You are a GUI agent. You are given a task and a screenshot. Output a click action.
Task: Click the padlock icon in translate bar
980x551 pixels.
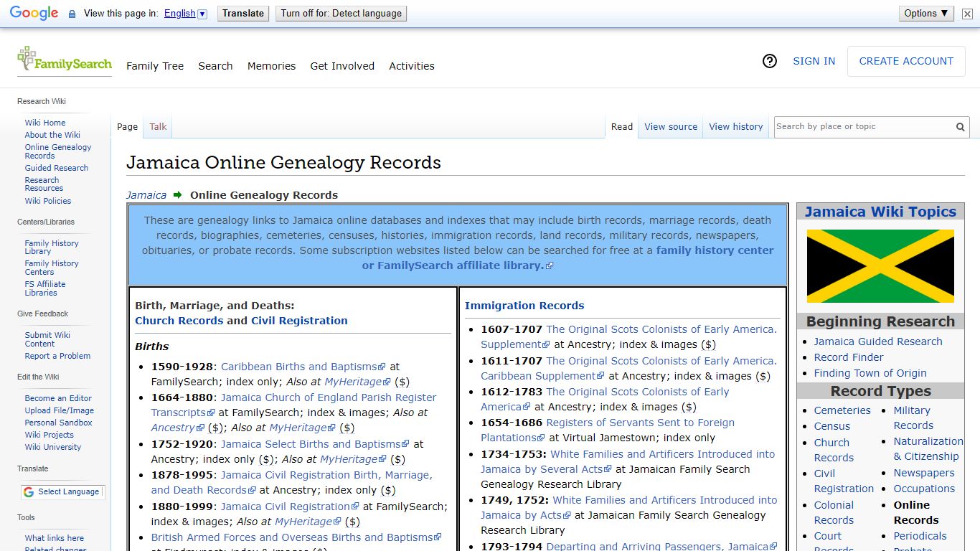click(x=72, y=14)
